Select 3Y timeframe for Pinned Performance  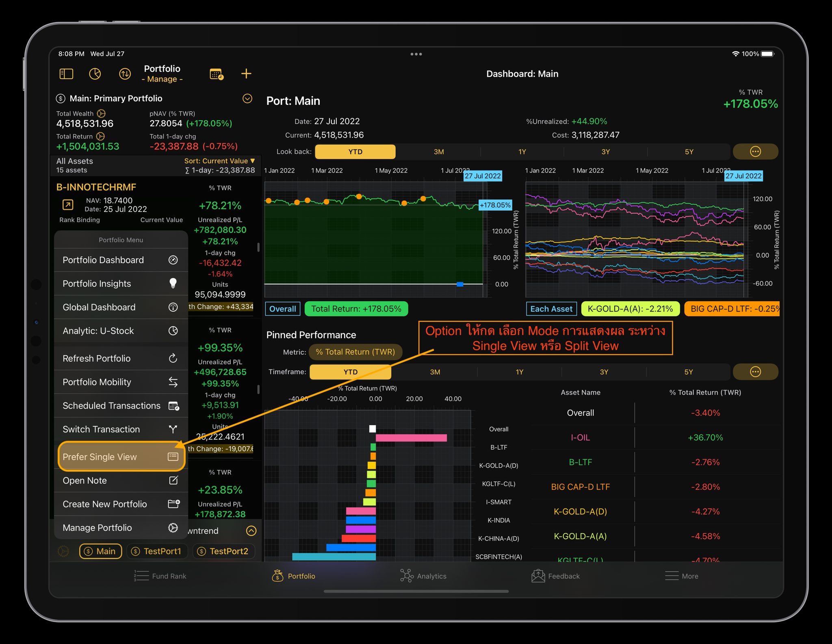(x=604, y=372)
